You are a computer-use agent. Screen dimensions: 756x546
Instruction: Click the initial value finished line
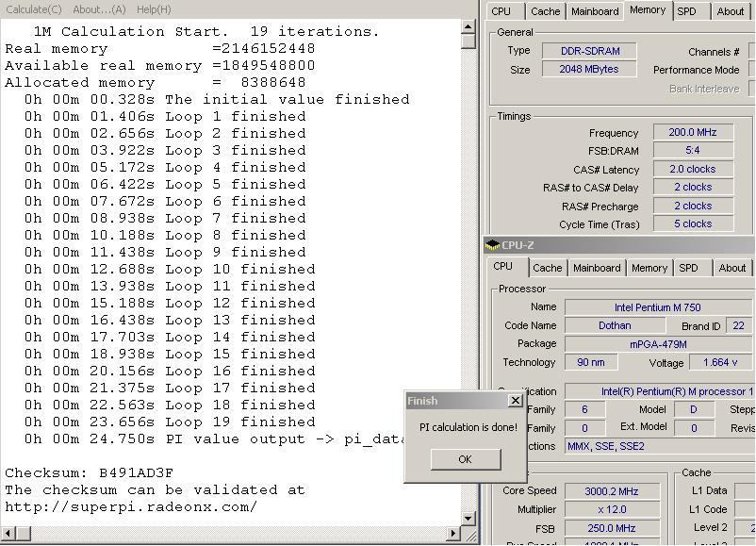[217, 99]
